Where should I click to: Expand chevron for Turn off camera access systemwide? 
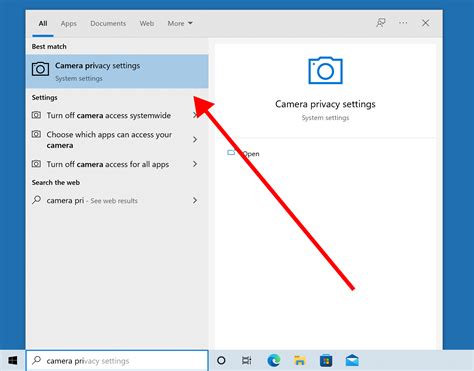[x=195, y=115]
